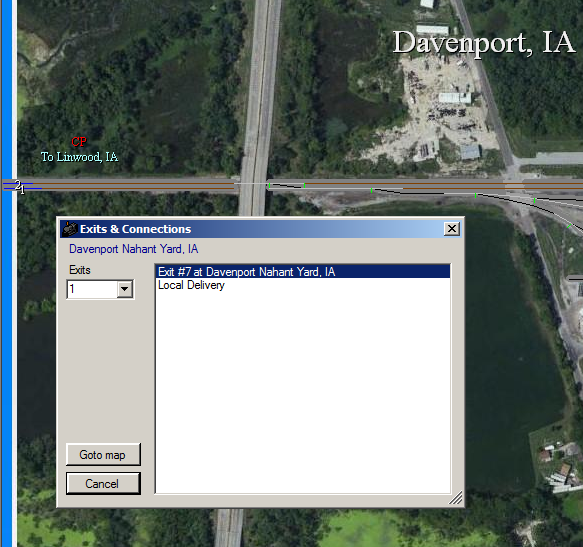Click the To Linwood, IA exit label
The width and height of the screenshot is (583, 547).
tap(80, 157)
